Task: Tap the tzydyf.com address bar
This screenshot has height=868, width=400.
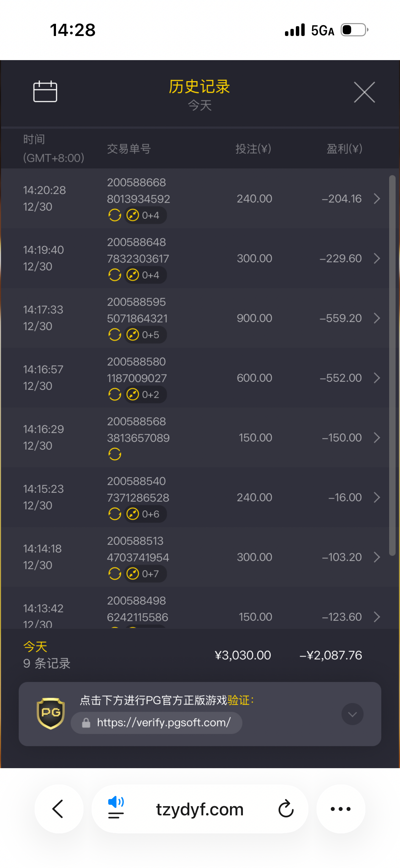Action: (x=199, y=809)
